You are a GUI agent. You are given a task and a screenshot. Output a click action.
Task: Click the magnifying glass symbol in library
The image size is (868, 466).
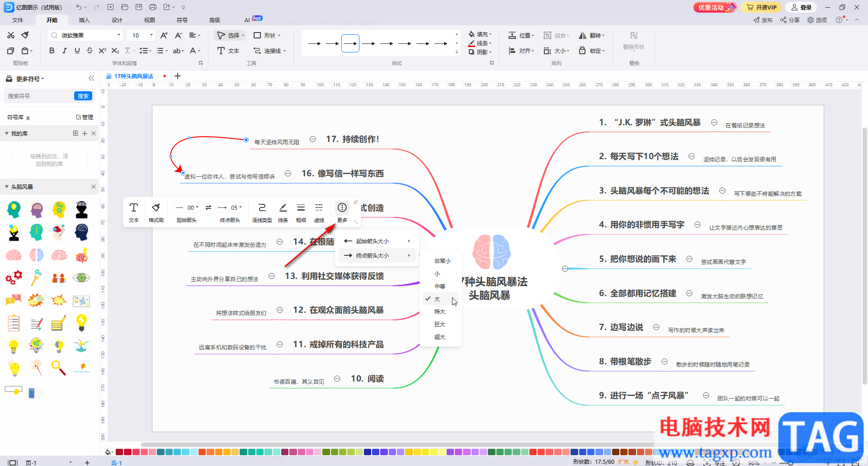click(x=59, y=368)
